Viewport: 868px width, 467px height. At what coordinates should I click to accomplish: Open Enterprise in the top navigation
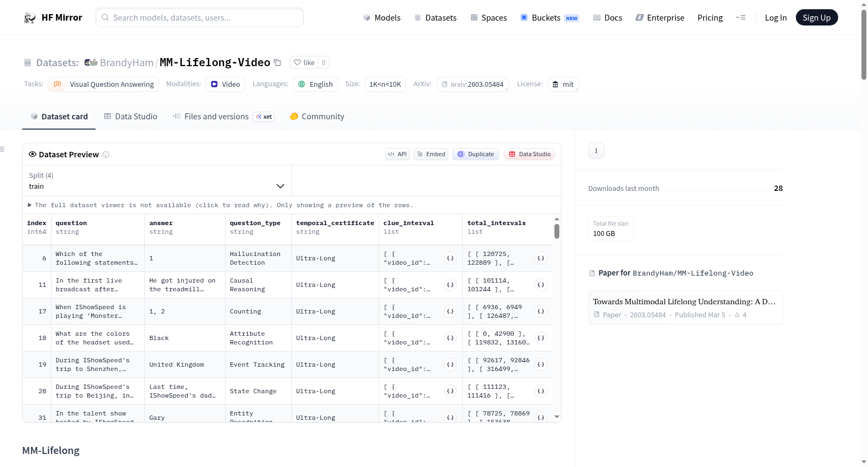(660, 18)
